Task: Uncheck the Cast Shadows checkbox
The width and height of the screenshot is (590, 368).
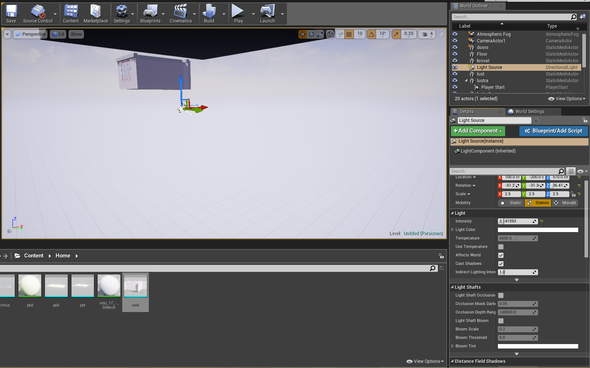Action: tap(501, 264)
